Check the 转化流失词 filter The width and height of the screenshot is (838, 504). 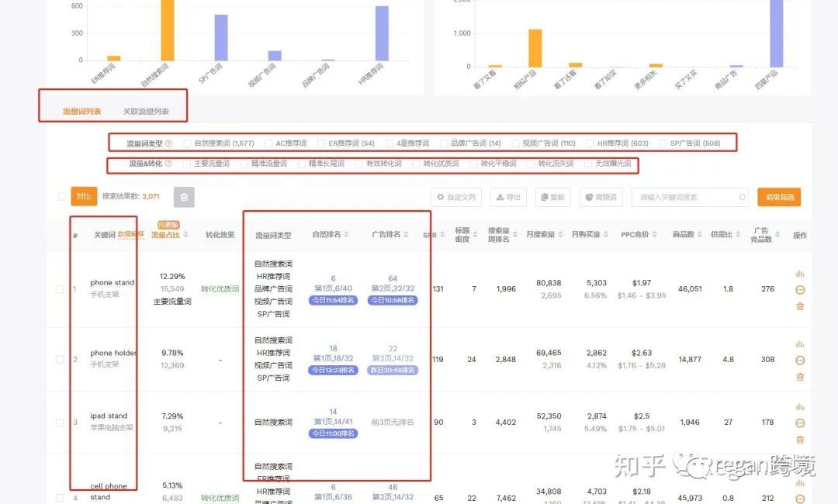click(x=532, y=164)
